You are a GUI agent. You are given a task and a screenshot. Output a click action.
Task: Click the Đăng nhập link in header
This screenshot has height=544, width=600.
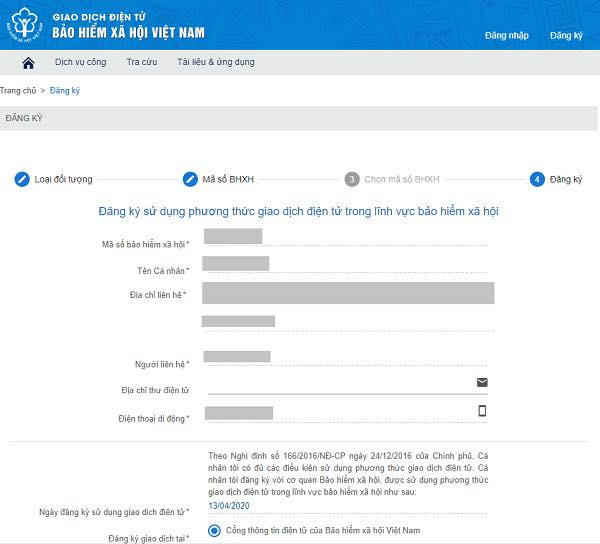pos(507,36)
